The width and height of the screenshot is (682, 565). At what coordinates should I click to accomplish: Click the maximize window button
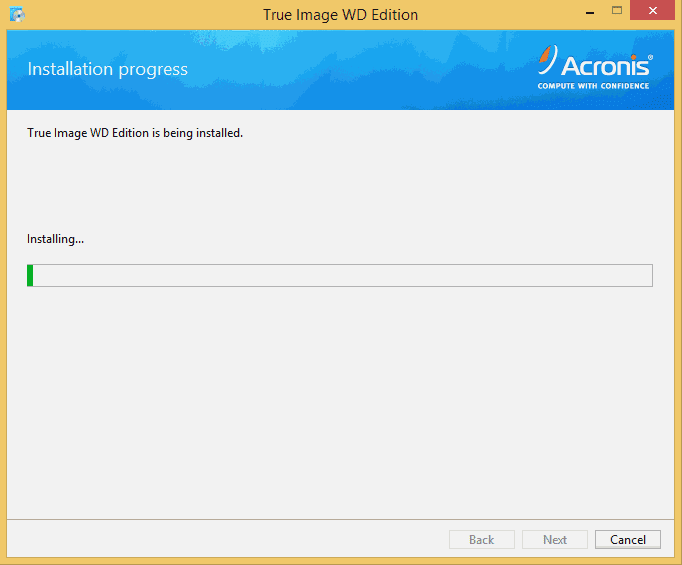click(617, 10)
